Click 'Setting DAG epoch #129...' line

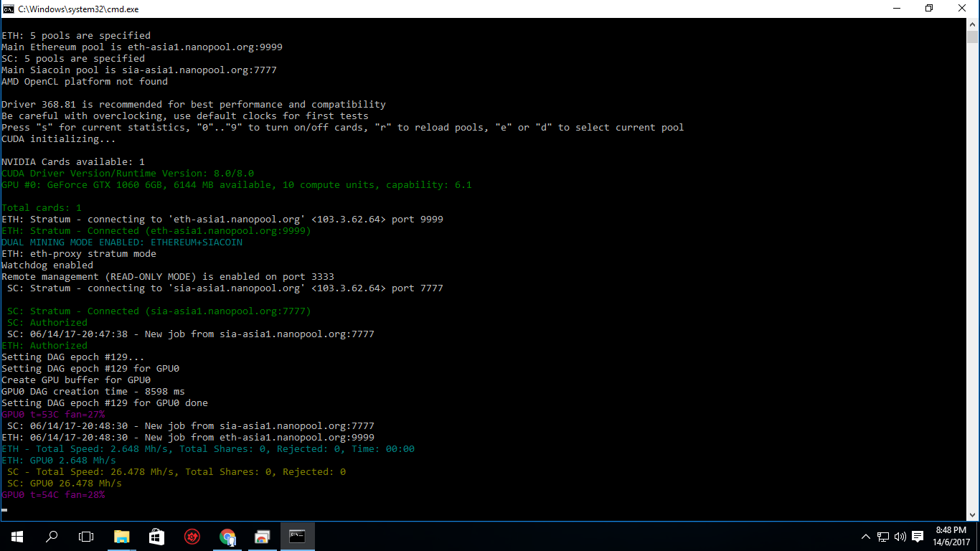73,357
